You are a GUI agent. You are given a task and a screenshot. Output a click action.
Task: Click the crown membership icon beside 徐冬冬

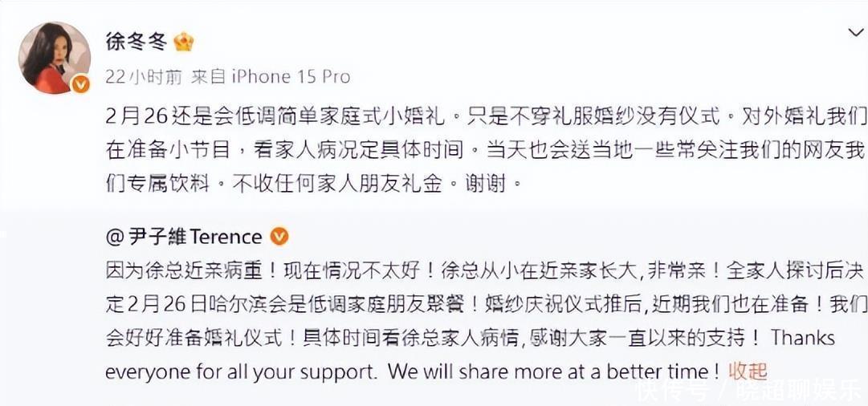point(184,42)
